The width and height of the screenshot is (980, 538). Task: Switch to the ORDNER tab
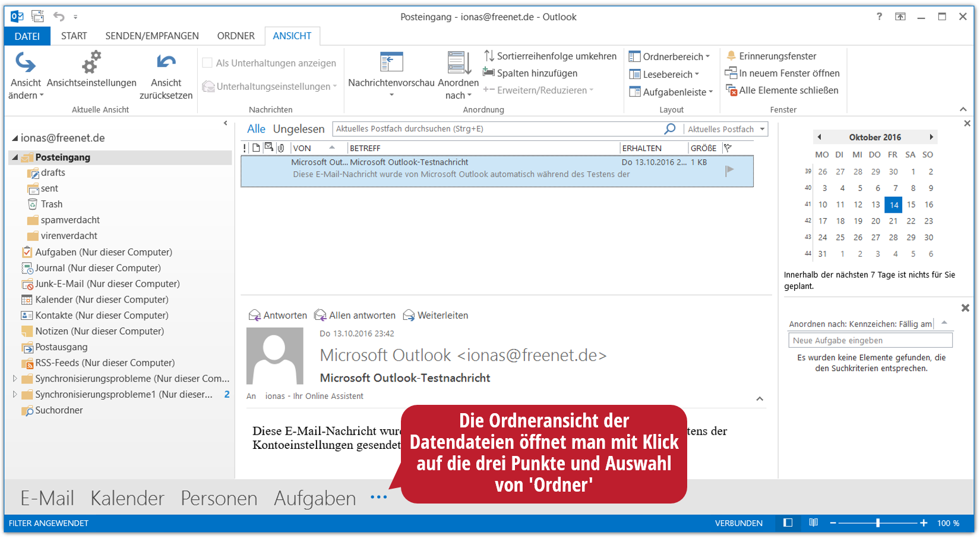pyautogui.click(x=236, y=36)
